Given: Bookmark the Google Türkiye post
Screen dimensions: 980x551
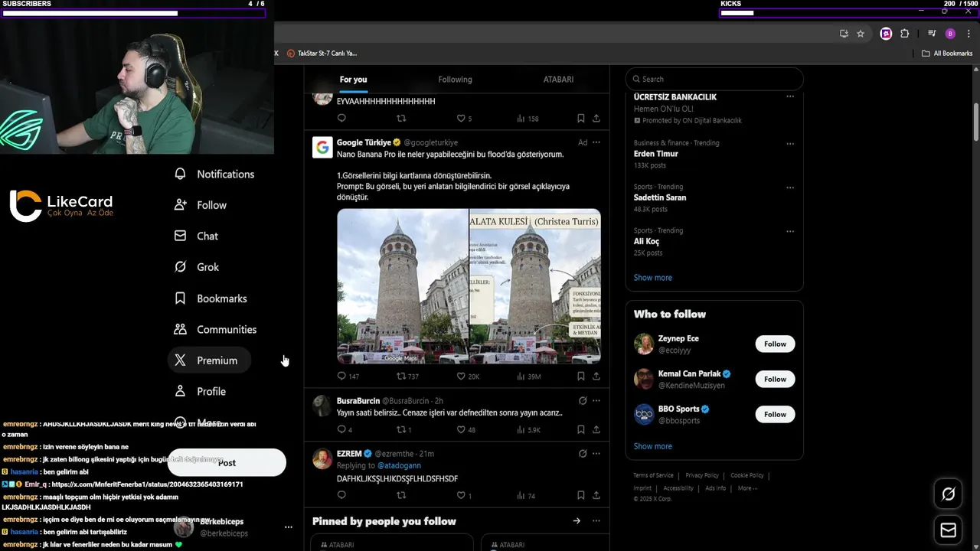Looking at the screenshot, I should [581, 377].
